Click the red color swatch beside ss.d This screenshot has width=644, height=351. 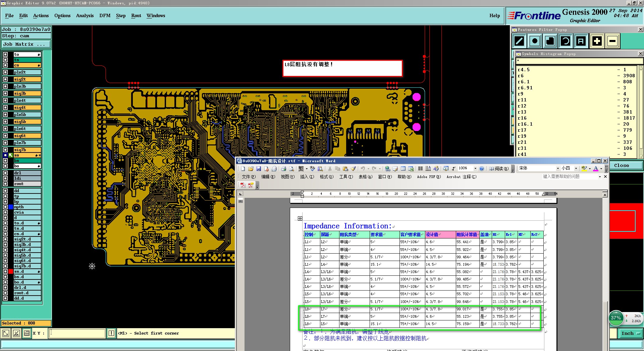(x=11, y=271)
